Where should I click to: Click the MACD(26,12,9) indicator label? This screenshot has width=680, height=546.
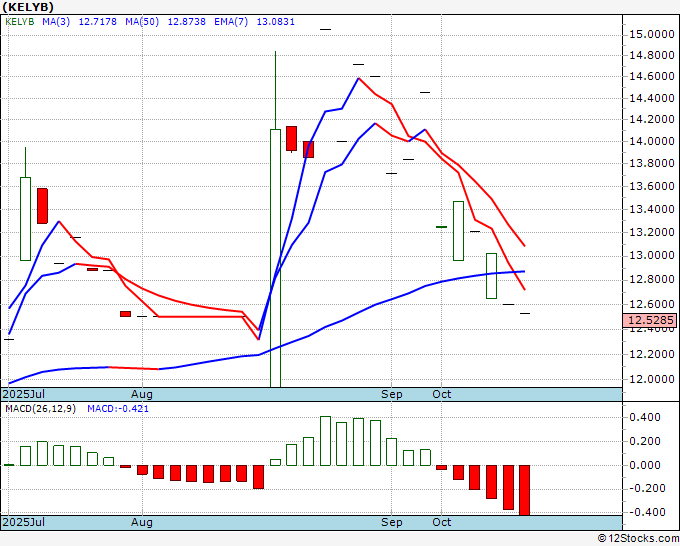(40, 409)
